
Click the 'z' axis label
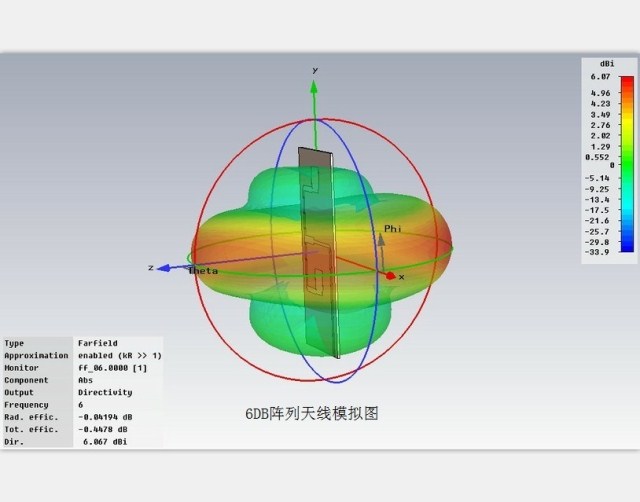(151, 268)
